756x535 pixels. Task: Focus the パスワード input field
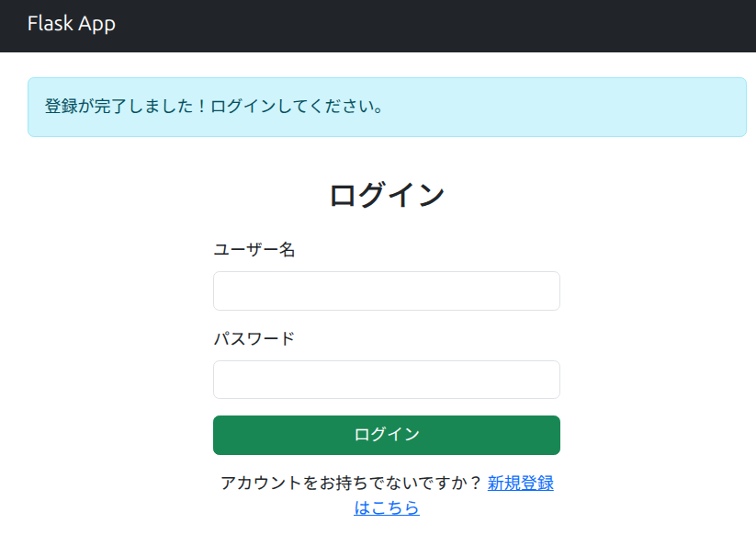[x=386, y=380]
